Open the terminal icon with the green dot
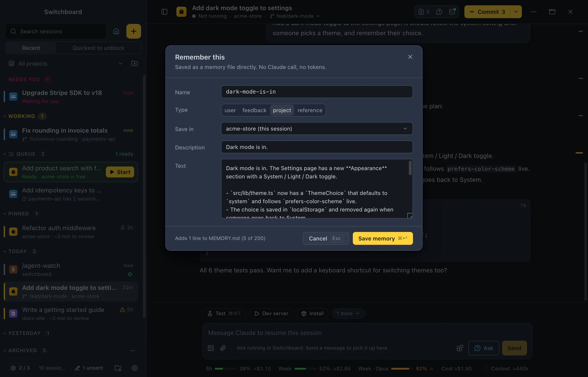 point(452,12)
